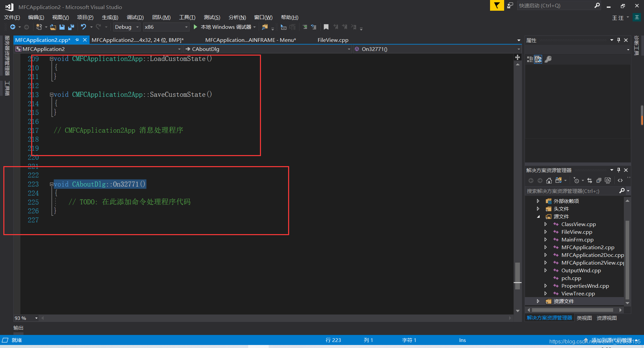The image size is (644, 348).
Task: Open the 生成 (Build) menu
Action: pos(110,17)
